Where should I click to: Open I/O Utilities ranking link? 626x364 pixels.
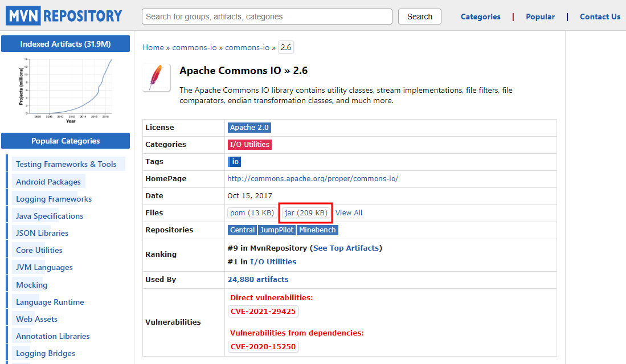(x=273, y=262)
